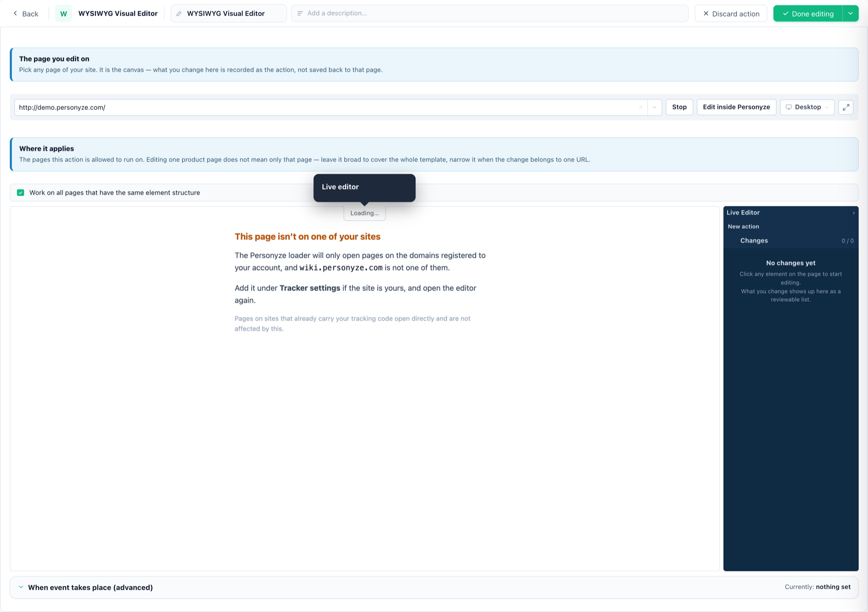Collapse the Live Editor panel chevron
This screenshot has height=612, width=868.
pos(853,213)
